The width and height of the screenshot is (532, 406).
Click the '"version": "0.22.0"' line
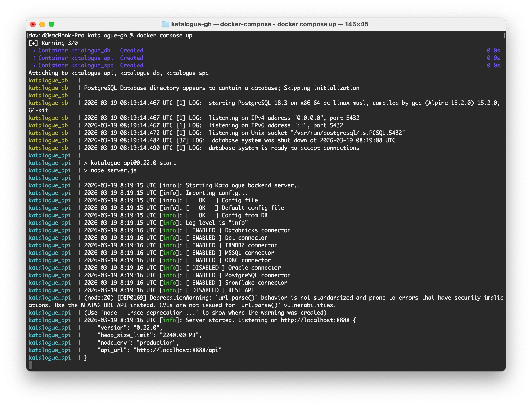(130, 328)
